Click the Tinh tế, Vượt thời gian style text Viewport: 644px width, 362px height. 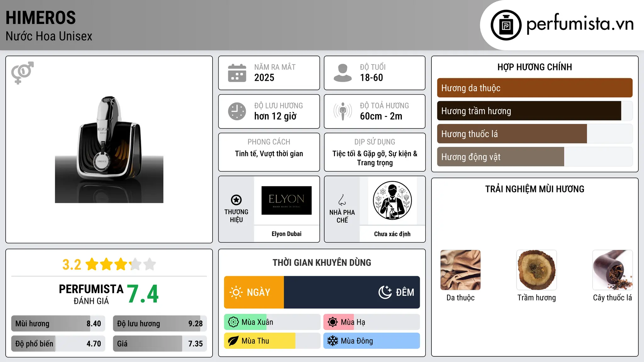269,154
